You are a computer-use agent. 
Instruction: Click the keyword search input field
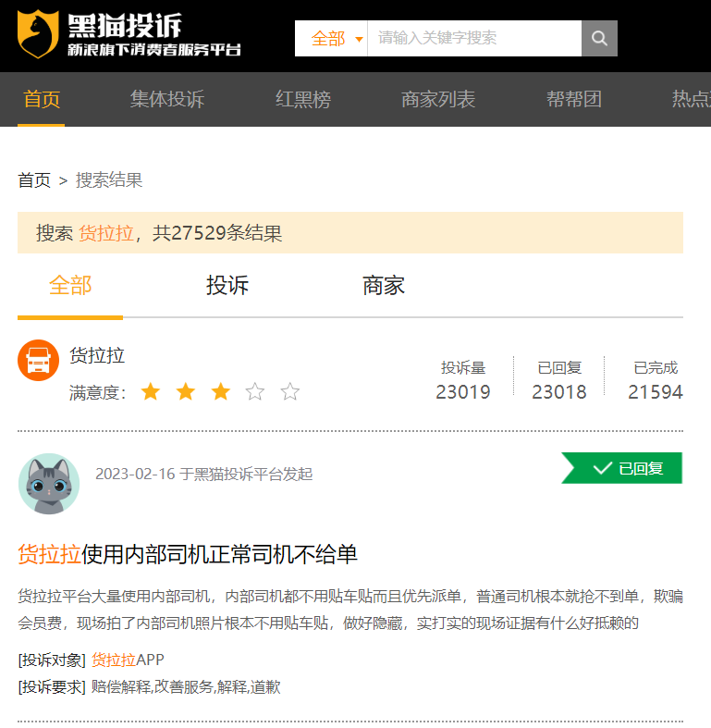474,38
